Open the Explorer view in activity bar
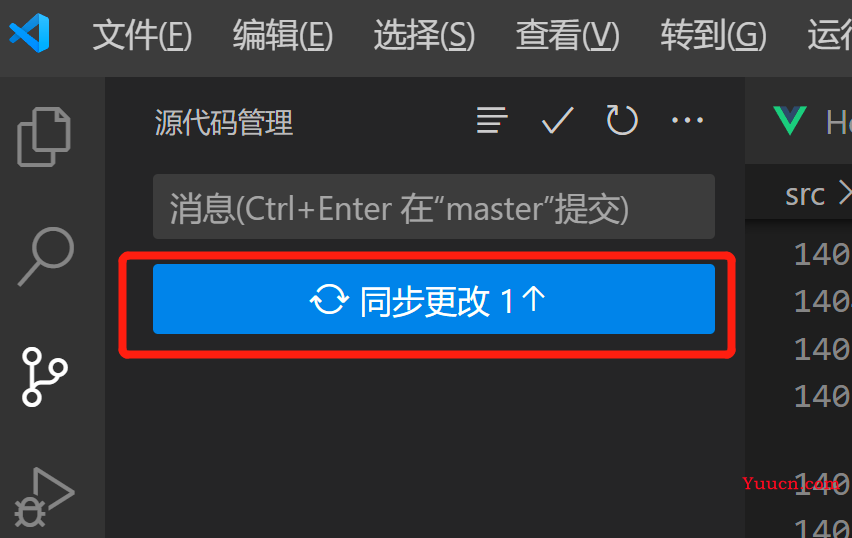 pyautogui.click(x=44, y=137)
